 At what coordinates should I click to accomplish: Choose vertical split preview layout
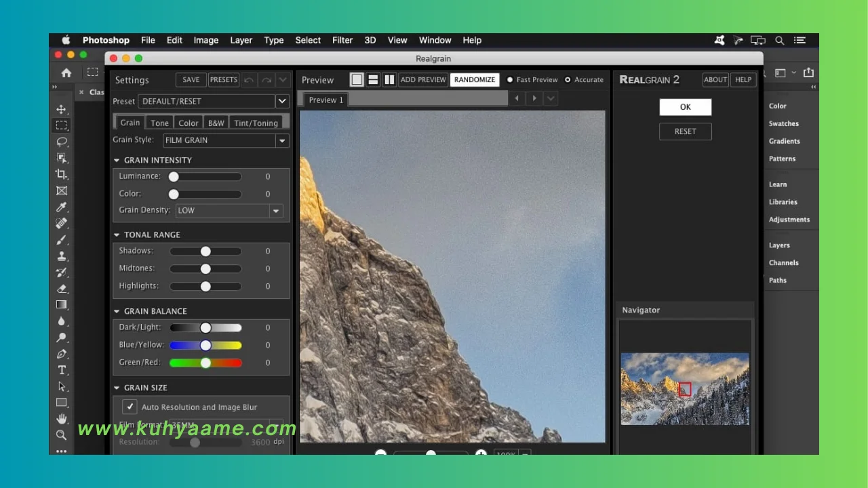coord(389,80)
